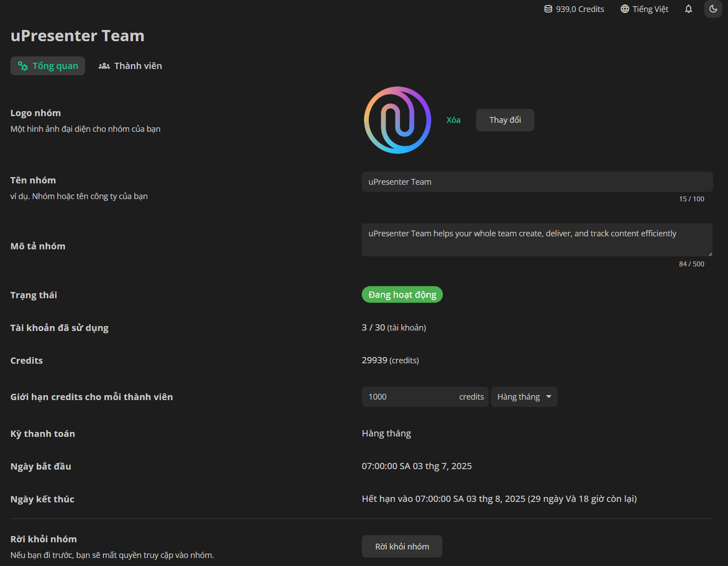Click the Hết hạn vào expiry date text
This screenshot has height=566, width=728.
click(x=499, y=499)
